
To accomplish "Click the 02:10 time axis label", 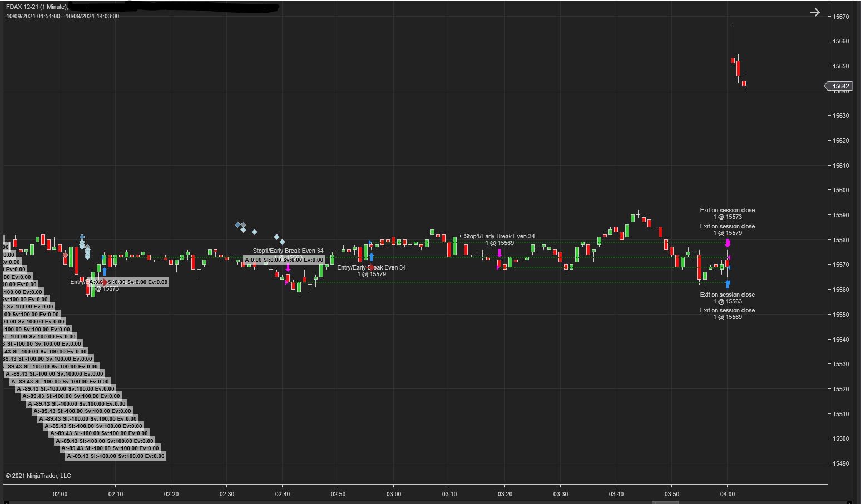I will coord(116,494).
